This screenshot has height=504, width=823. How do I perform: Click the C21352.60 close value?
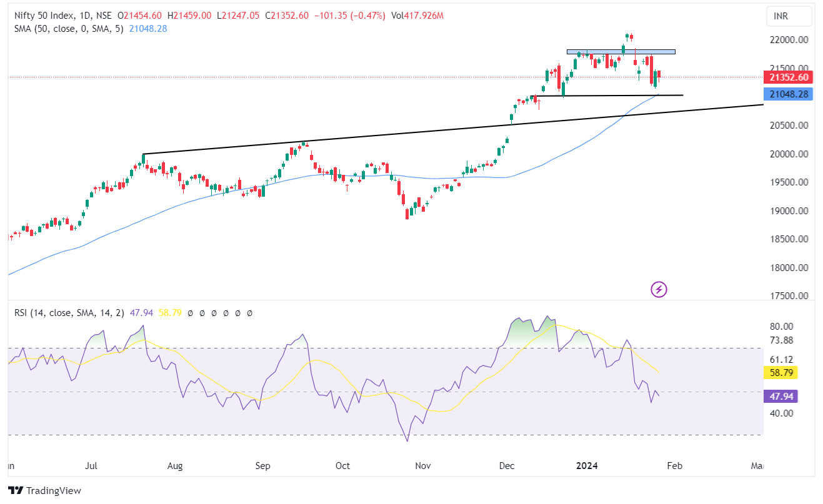point(287,16)
